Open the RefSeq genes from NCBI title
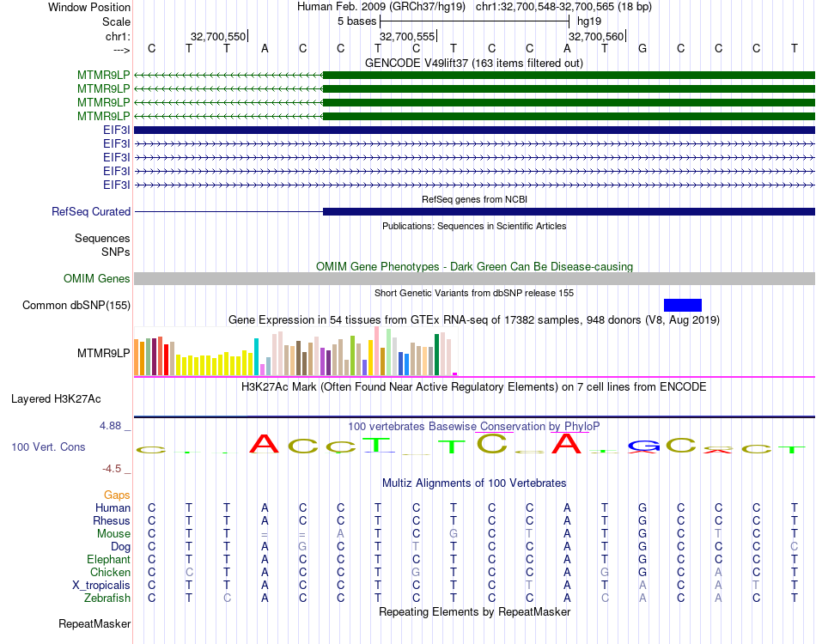The image size is (816, 644). click(474, 199)
